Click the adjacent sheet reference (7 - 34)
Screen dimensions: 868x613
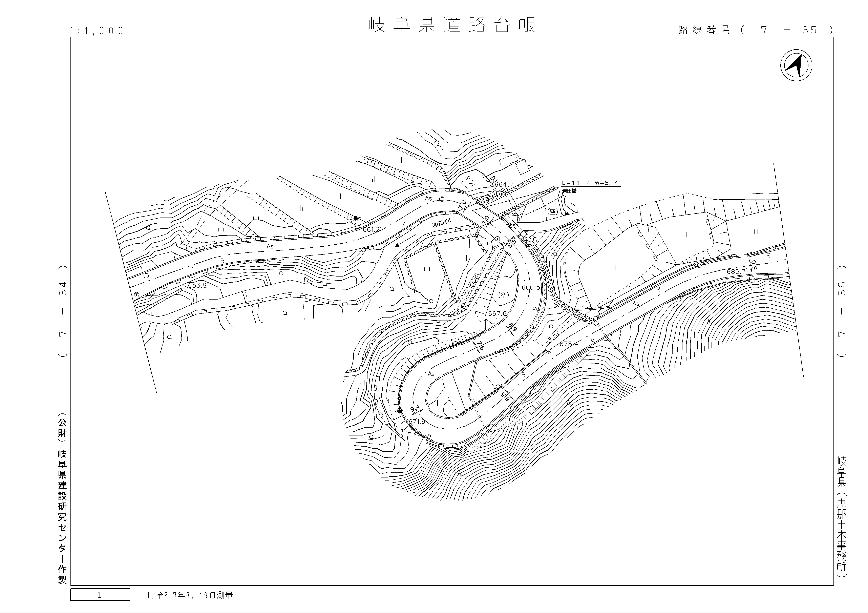[63, 311]
